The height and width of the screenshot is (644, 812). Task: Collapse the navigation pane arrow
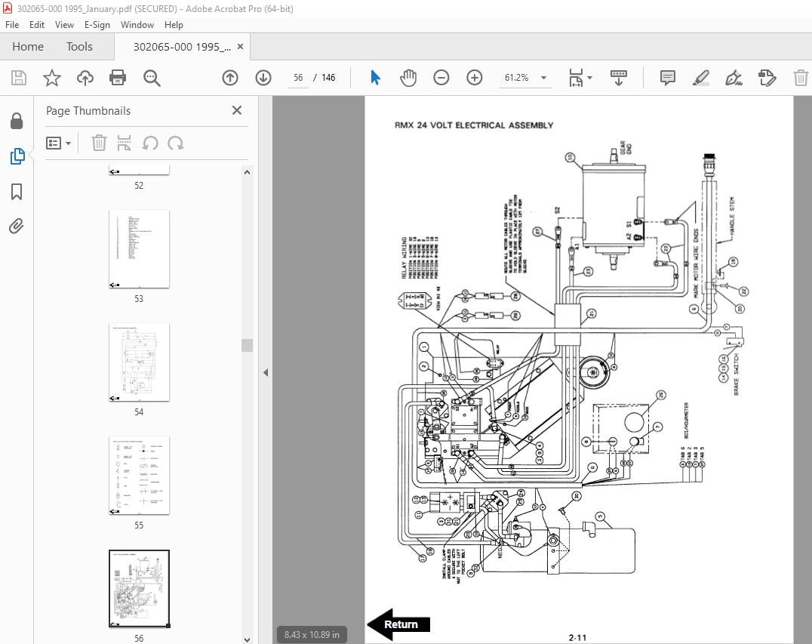pyautogui.click(x=266, y=372)
